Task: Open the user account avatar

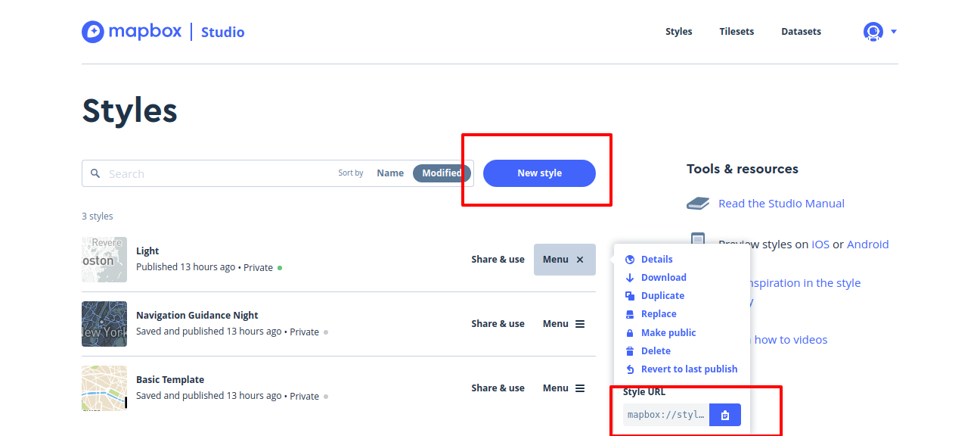Action: [873, 32]
